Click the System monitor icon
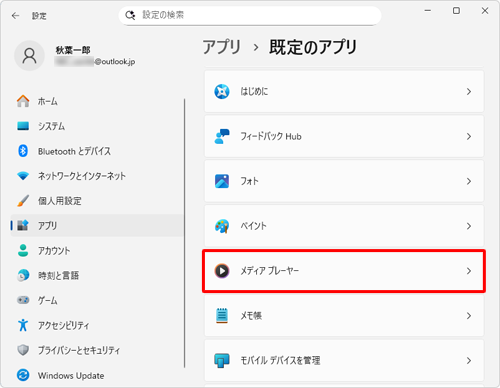The height and width of the screenshot is (388, 500). pyautogui.click(x=23, y=126)
